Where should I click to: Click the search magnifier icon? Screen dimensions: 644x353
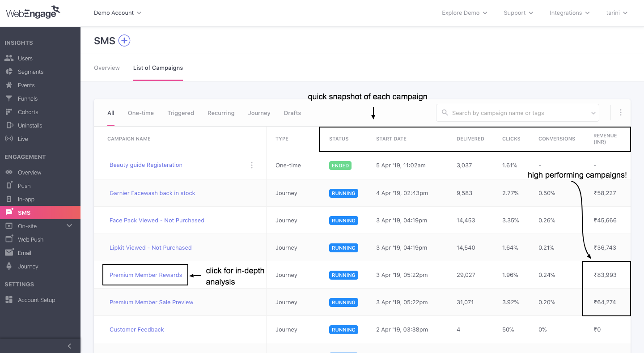[x=445, y=113]
